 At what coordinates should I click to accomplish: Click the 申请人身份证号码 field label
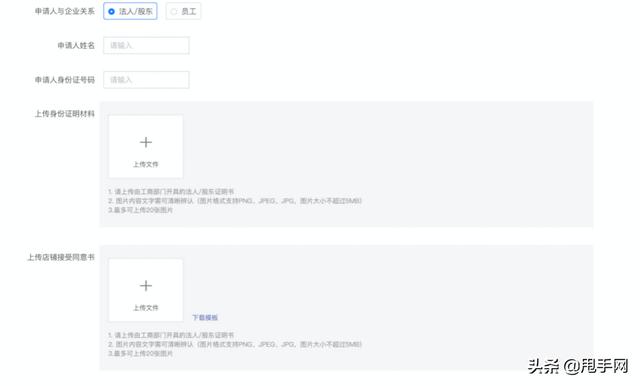coord(64,80)
